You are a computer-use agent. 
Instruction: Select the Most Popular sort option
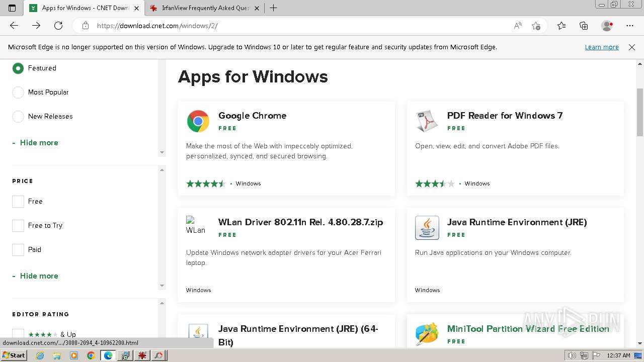pyautogui.click(x=18, y=92)
